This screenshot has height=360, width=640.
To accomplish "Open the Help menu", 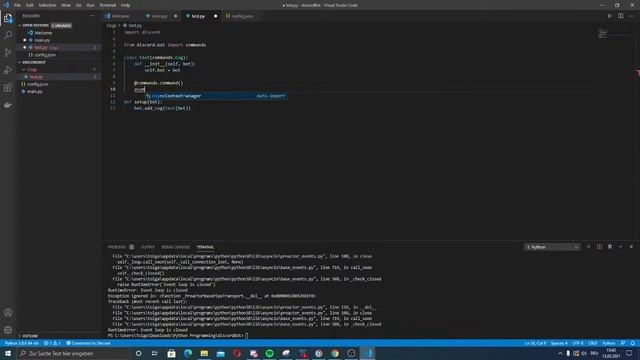I will point(125,5).
